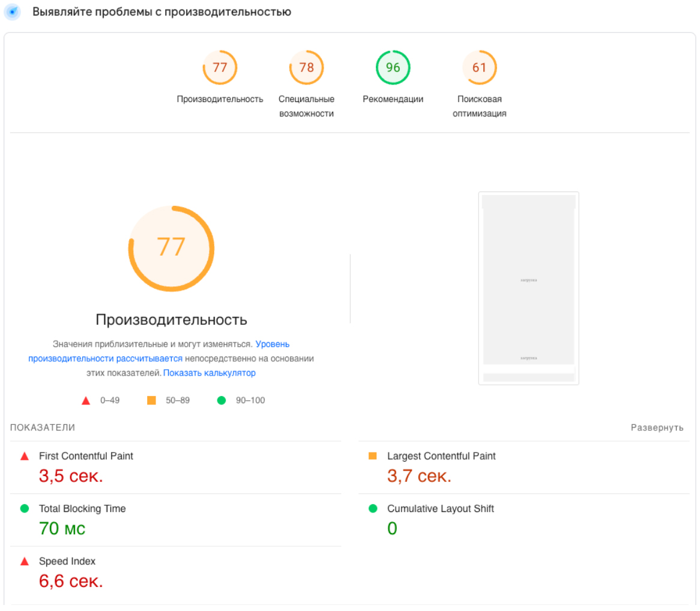Click the First Contentful Paint metric title
The height and width of the screenshot is (611, 700).
click(x=86, y=456)
